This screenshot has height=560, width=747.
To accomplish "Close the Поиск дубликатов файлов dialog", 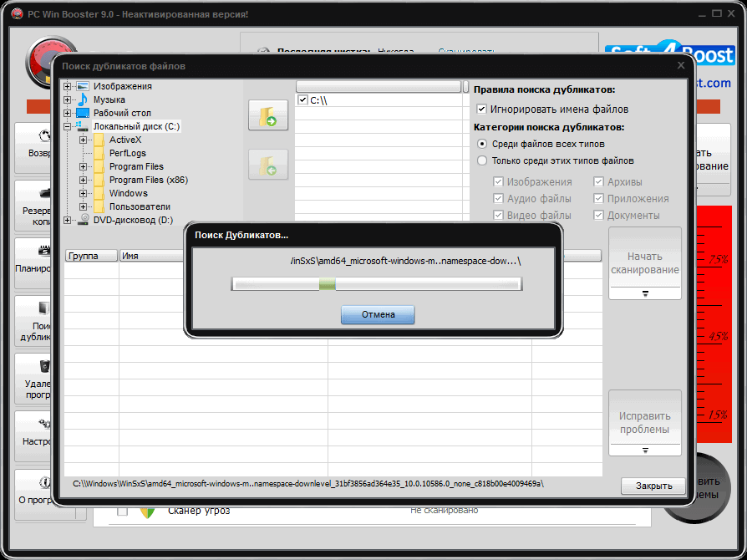I will click(x=681, y=65).
